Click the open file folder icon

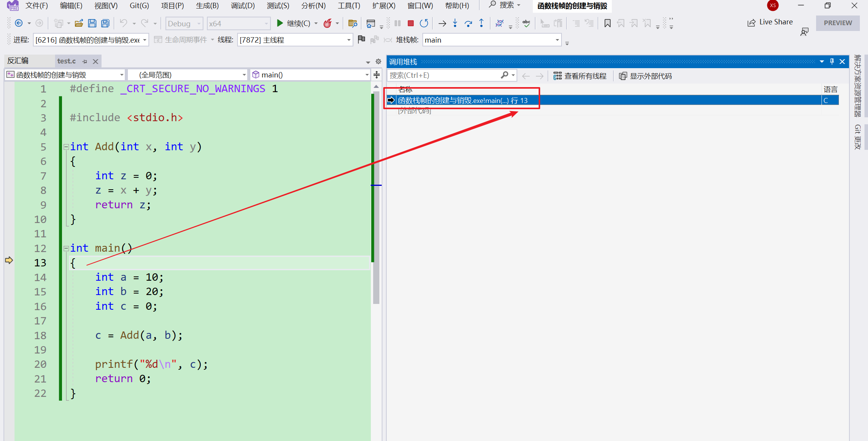[x=79, y=23]
